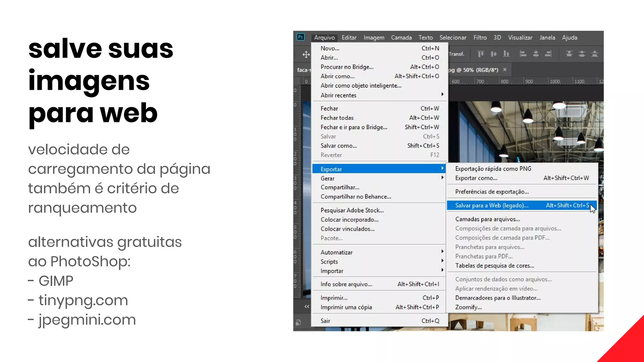This screenshot has width=644, height=362.
Task: Click the Photoshop Ps logo icon
Action: [301, 37]
